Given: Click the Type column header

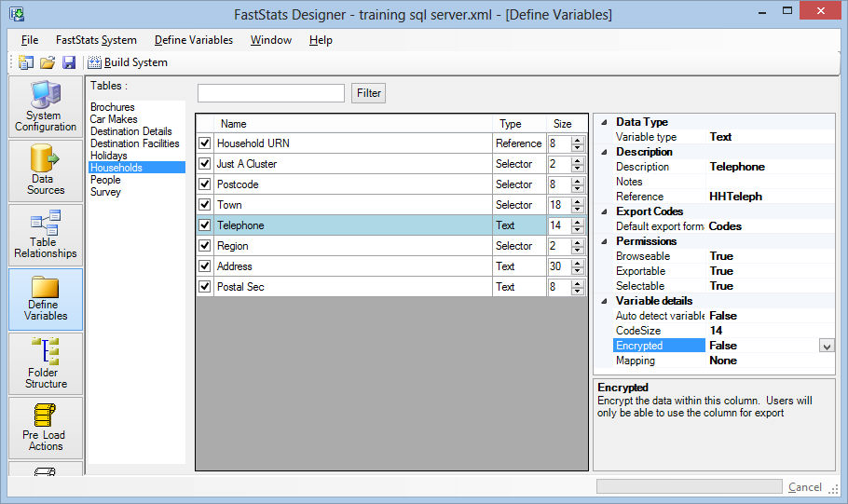Looking at the screenshot, I should (x=519, y=124).
